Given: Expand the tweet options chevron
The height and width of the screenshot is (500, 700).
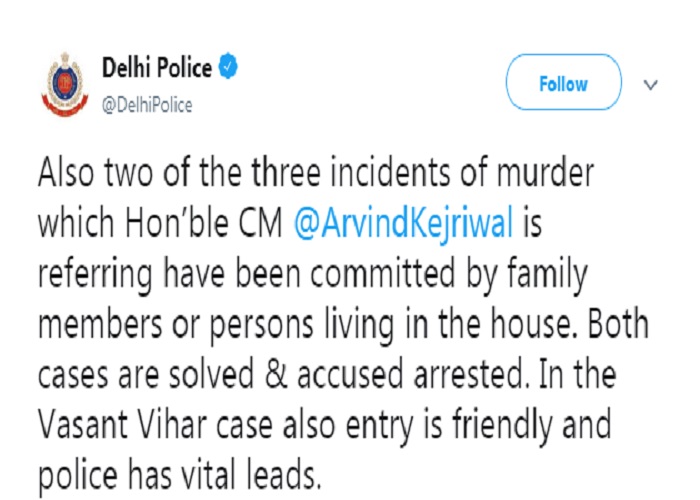Looking at the screenshot, I should 650,84.
